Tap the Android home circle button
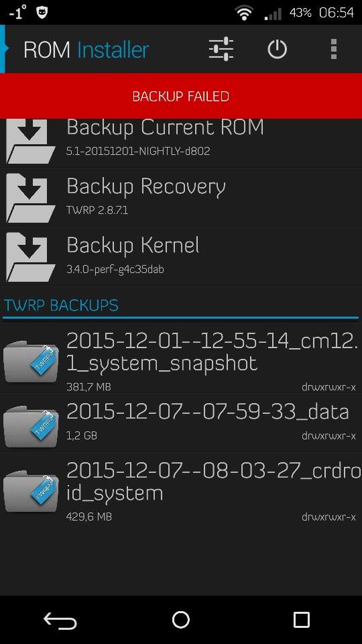Screen dimensions: 362x644 pos(181,620)
